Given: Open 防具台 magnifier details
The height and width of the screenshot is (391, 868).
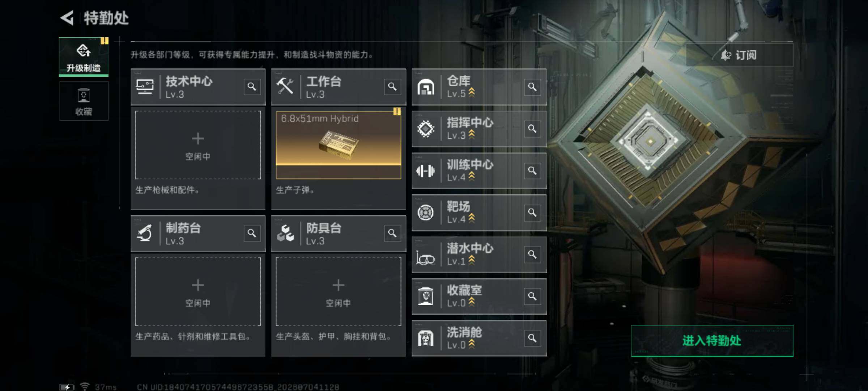Looking at the screenshot, I should point(392,233).
